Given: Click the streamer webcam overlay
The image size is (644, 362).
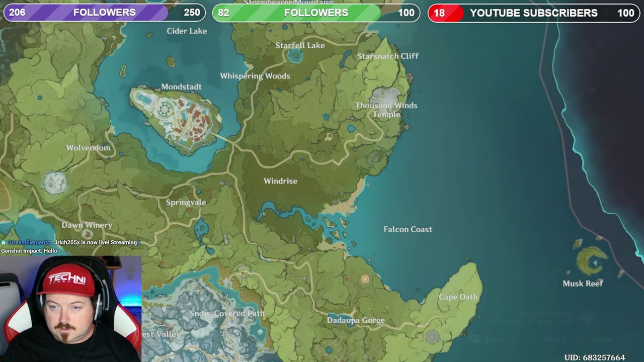Looking at the screenshot, I should click(x=71, y=309).
